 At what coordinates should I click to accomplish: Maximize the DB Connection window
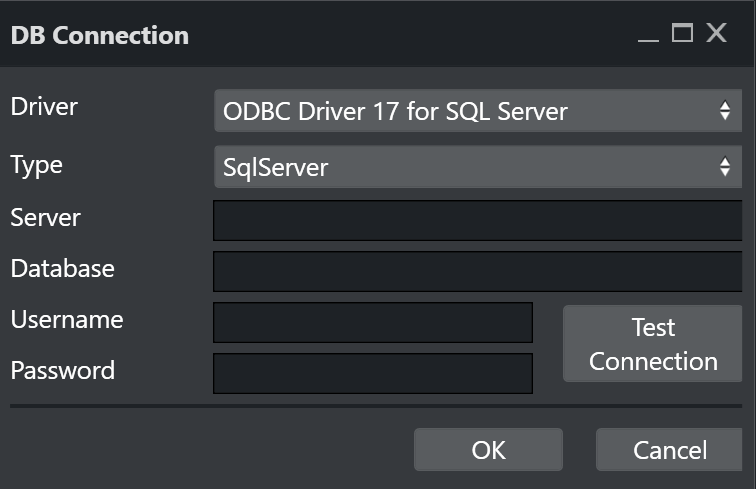click(x=682, y=34)
